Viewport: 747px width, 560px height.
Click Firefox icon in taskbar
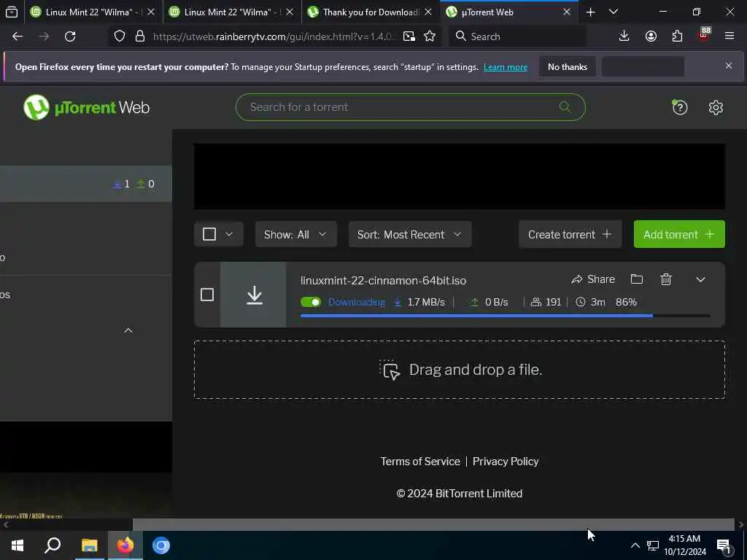coord(125,545)
